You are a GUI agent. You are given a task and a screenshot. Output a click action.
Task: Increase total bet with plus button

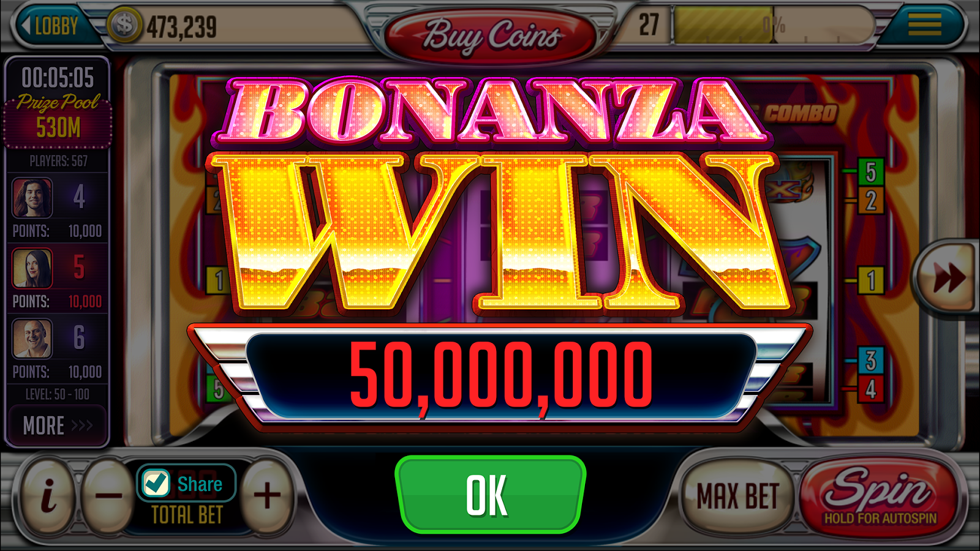click(x=267, y=495)
